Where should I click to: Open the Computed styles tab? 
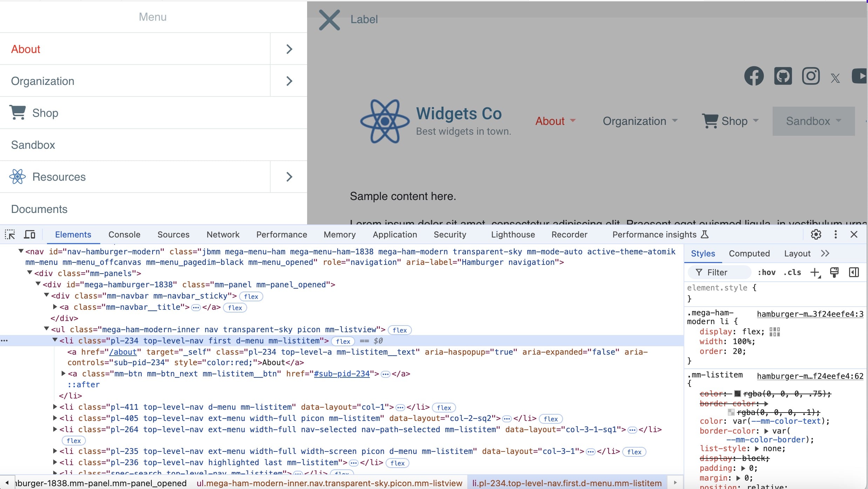tap(749, 253)
